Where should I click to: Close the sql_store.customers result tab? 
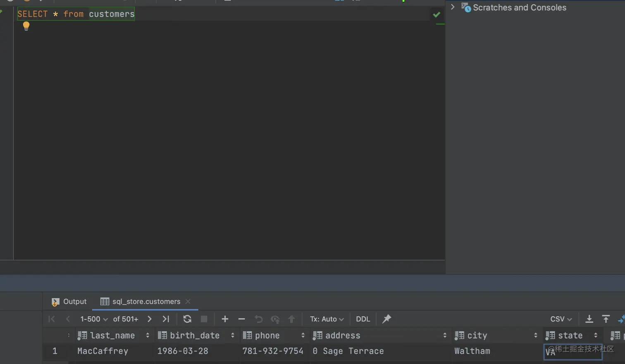[188, 302]
